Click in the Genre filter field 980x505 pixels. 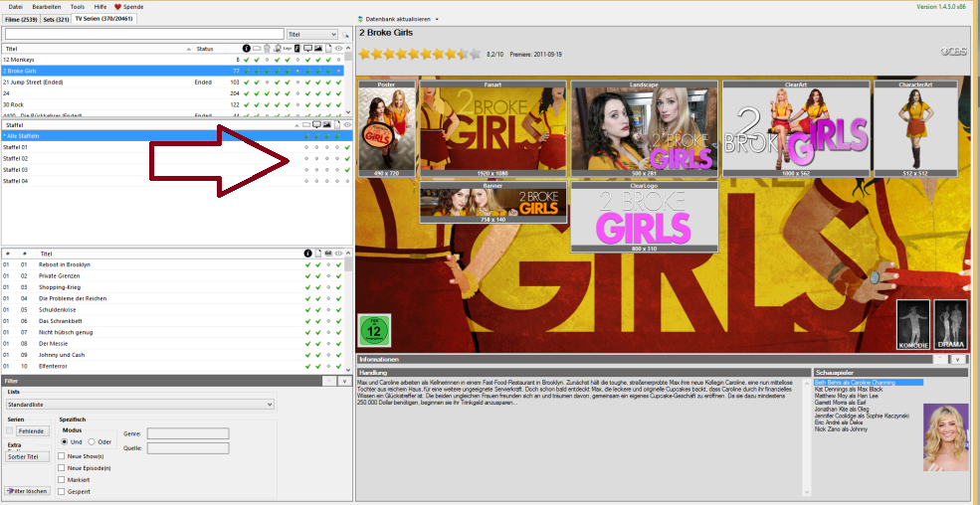[188, 433]
